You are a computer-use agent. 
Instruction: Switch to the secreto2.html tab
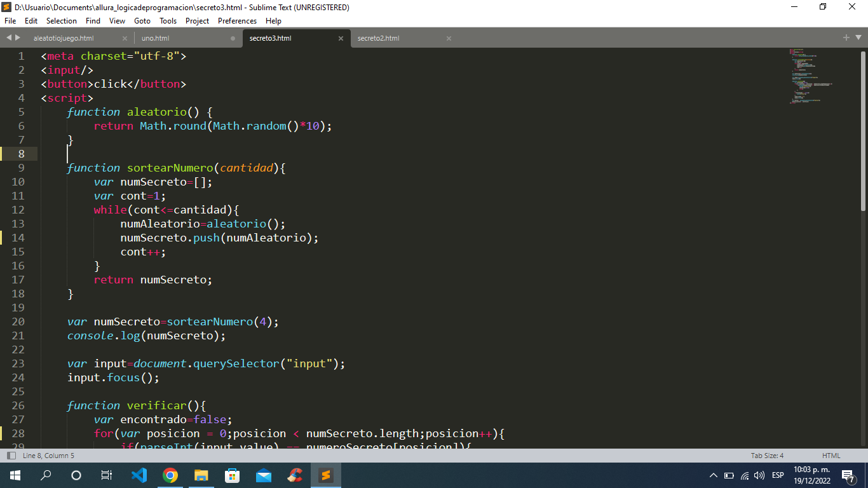[378, 38]
